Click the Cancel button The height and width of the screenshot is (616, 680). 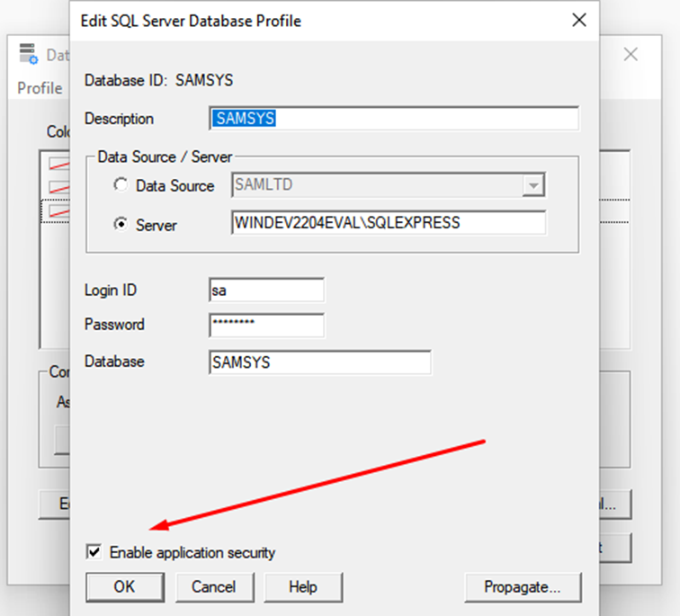(213, 587)
